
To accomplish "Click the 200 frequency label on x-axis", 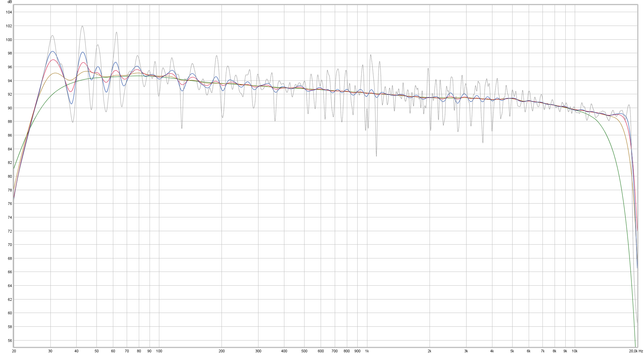I will 222,351.
